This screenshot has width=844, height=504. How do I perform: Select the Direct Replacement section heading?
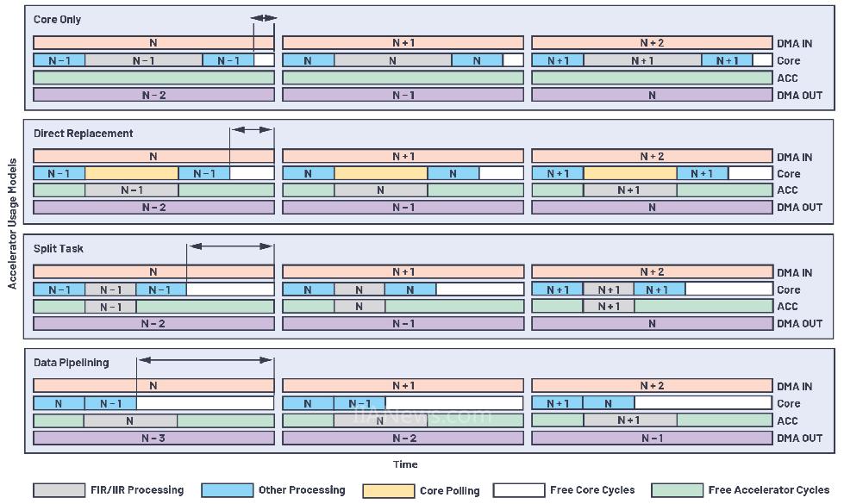[x=83, y=134]
